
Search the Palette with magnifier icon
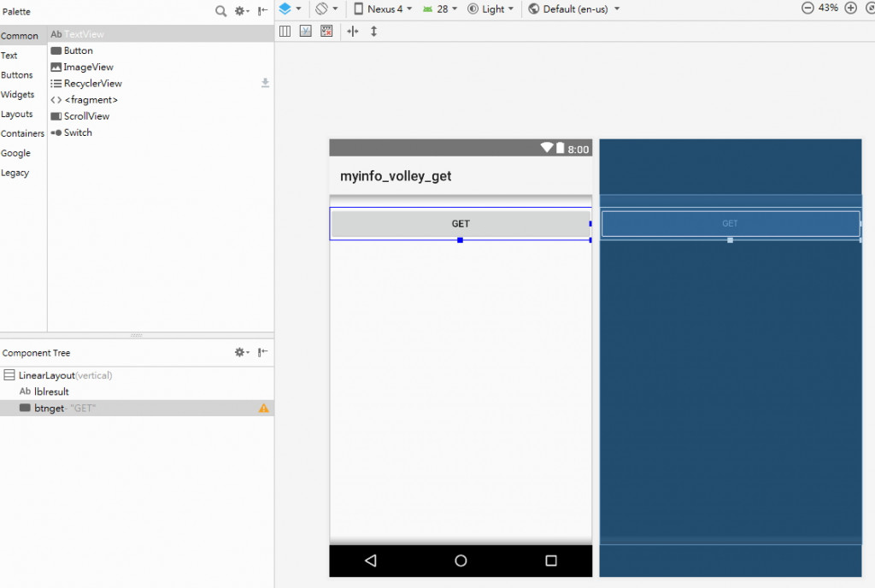coord(221,10)
